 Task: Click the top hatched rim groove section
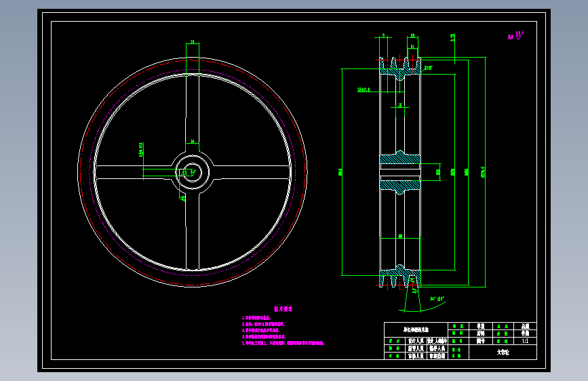pos(400,69)
